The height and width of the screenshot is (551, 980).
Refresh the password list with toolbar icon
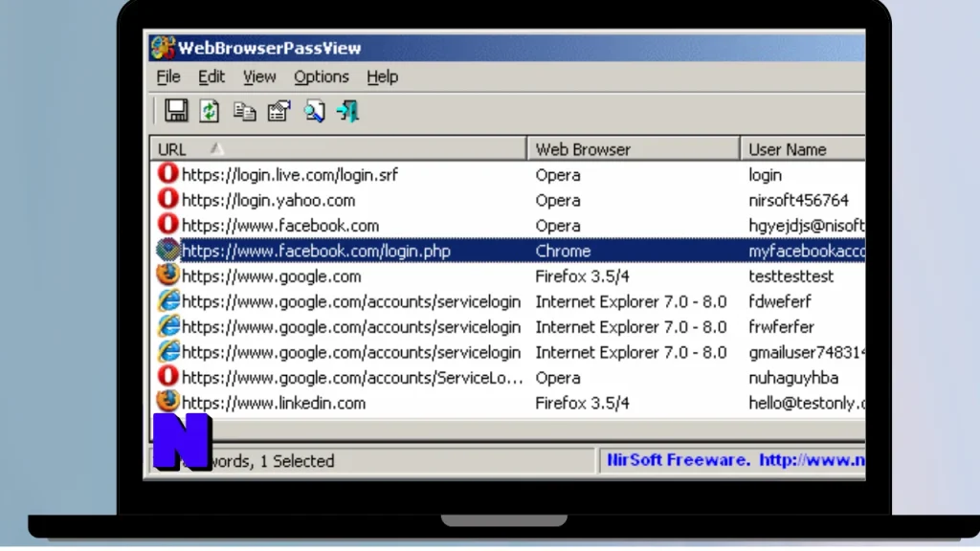point(210,111)
